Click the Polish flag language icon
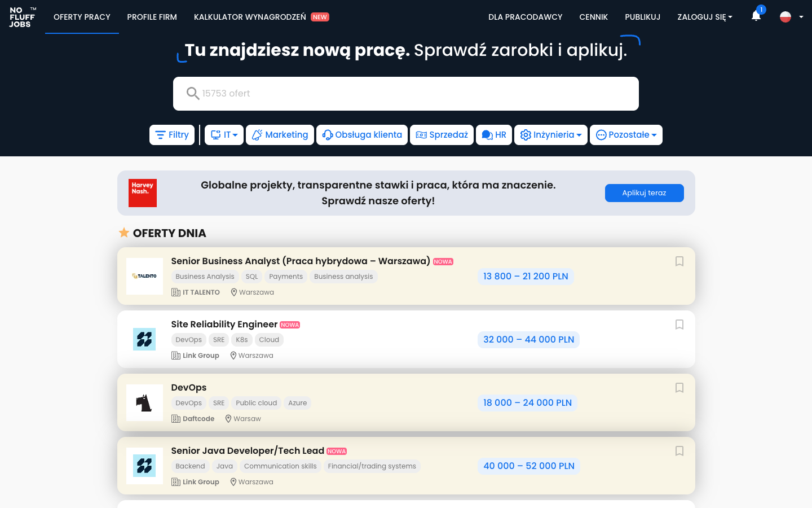This screenshot has height=508, width=812. click(785, 17)
